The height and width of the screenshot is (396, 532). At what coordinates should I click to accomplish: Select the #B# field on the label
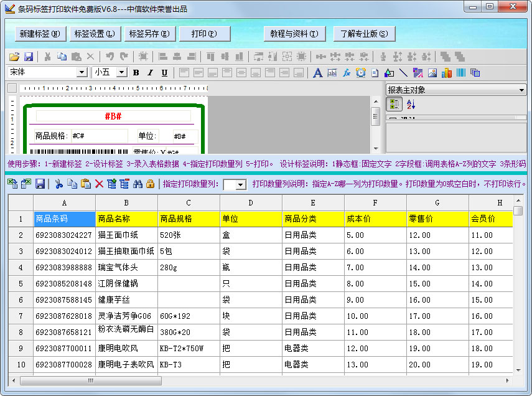(x=113, y=116)
